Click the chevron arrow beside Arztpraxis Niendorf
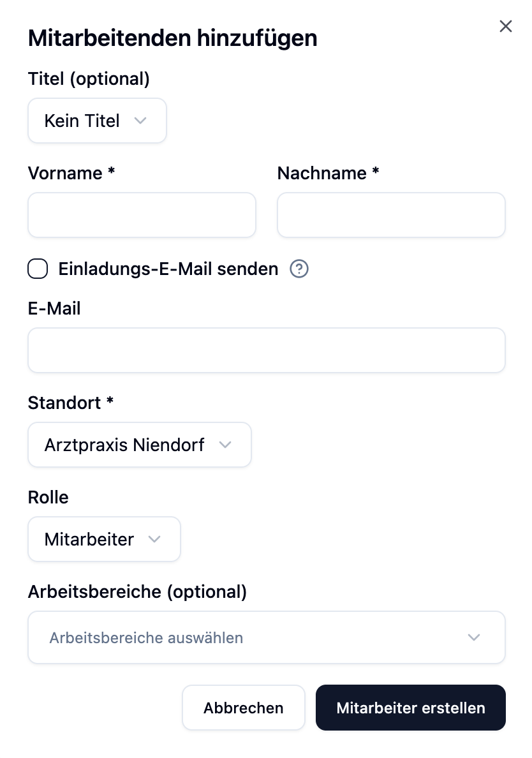 coord(225,445)
